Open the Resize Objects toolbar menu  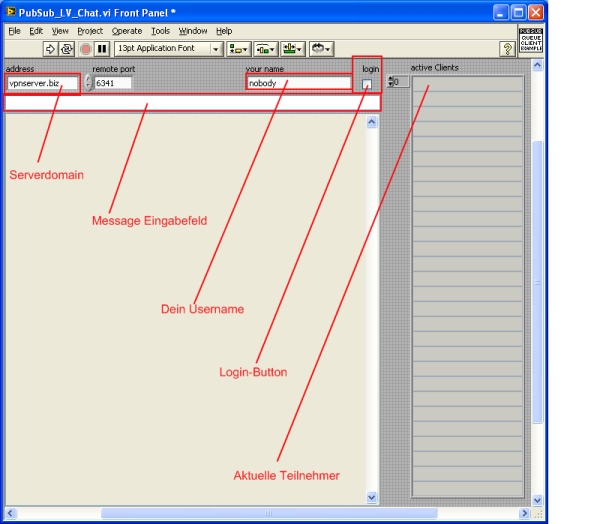click(293, 49)
